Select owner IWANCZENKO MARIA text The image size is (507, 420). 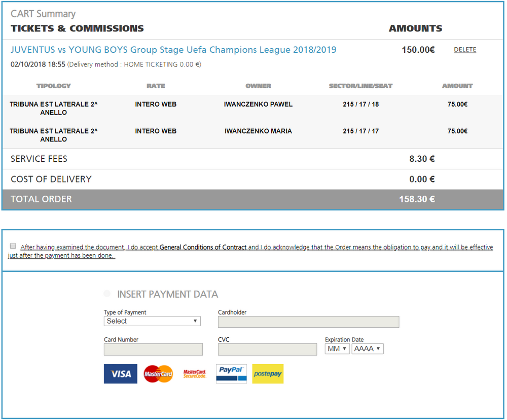258,131
